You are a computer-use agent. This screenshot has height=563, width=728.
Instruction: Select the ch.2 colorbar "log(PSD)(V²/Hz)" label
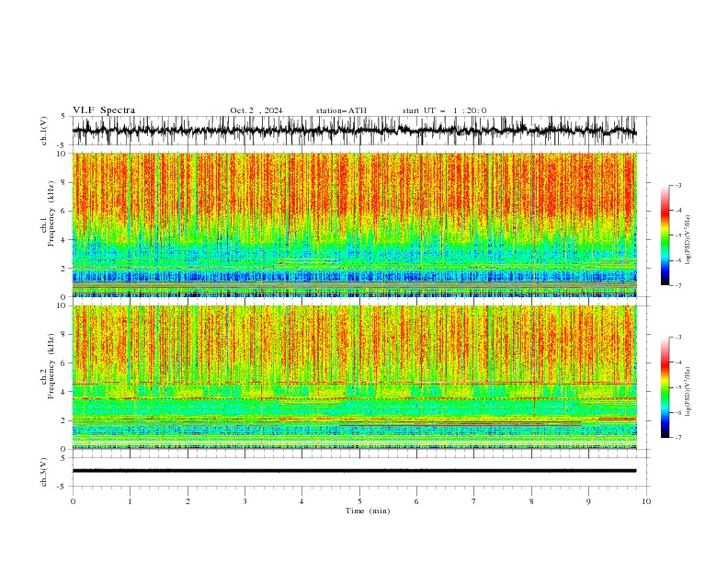click(688, 391)
